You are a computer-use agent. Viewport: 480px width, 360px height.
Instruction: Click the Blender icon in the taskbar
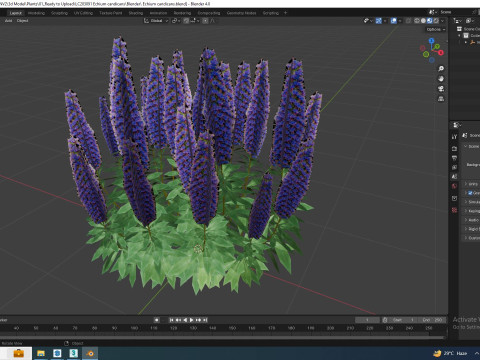click(x=90, y=353)
